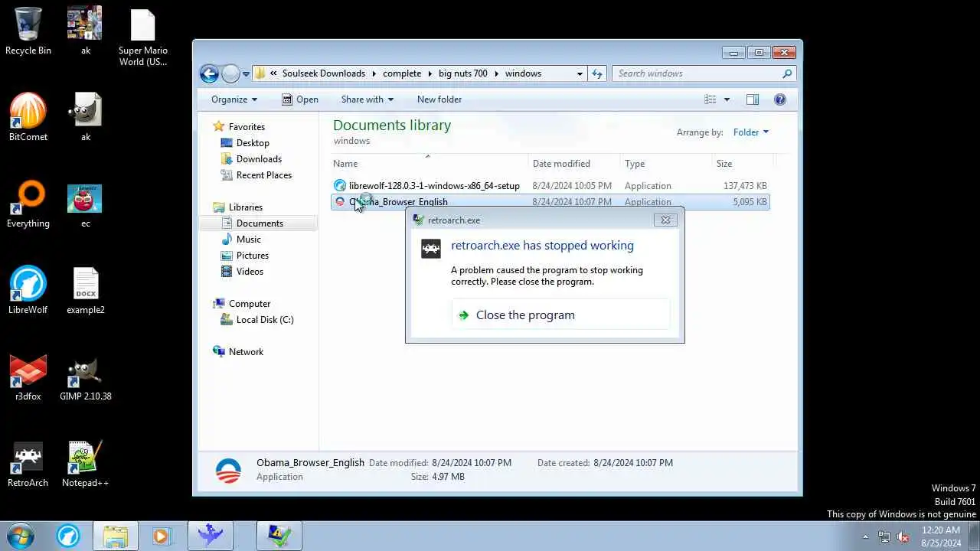Screen dimensions: 980x551
Task: Select the Everything desktop shortcut
Action: [28, 204]
